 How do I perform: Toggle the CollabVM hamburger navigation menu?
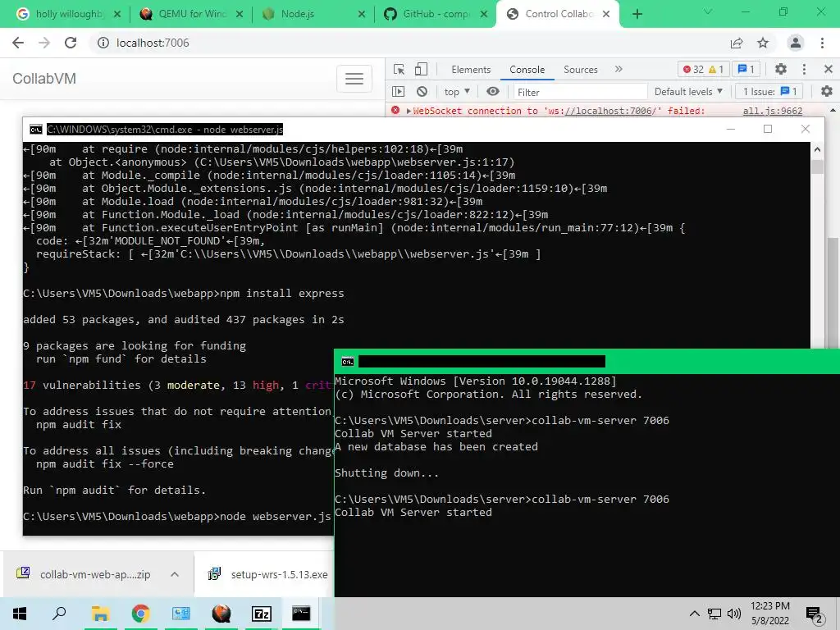coord(354,79)
